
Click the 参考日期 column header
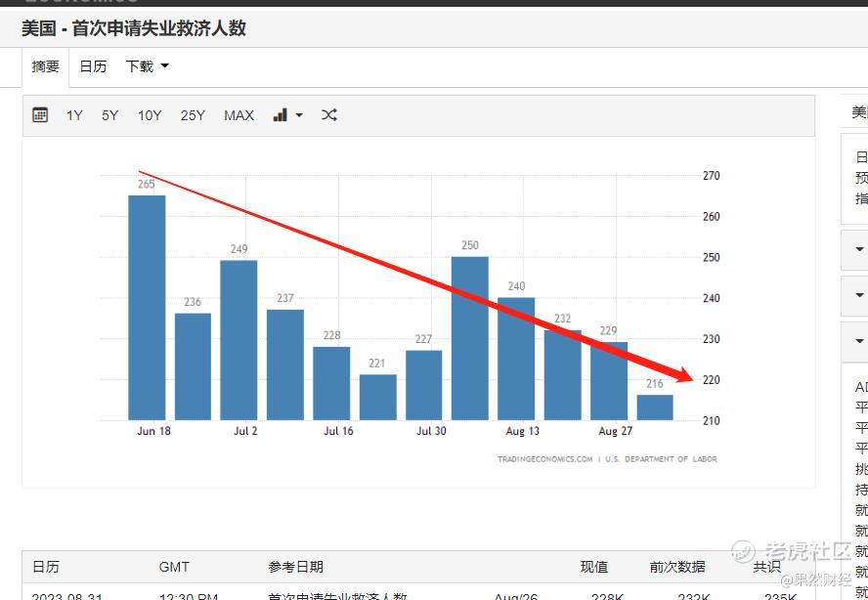point(295,566)
